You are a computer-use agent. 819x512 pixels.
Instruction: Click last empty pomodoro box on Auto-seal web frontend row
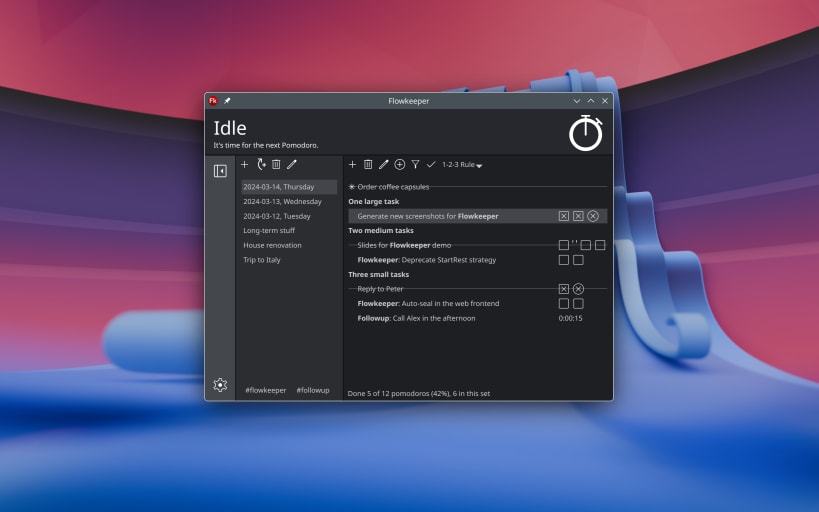578,304
